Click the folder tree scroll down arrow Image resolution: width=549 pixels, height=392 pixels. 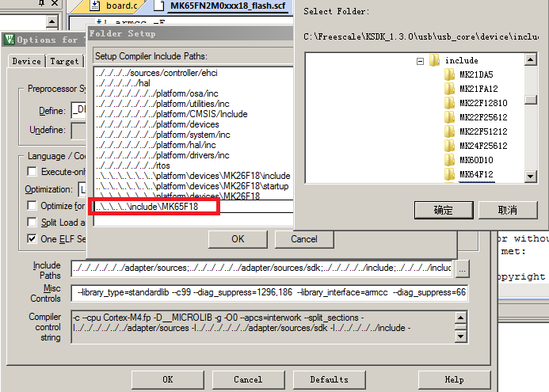click(531, 177)
